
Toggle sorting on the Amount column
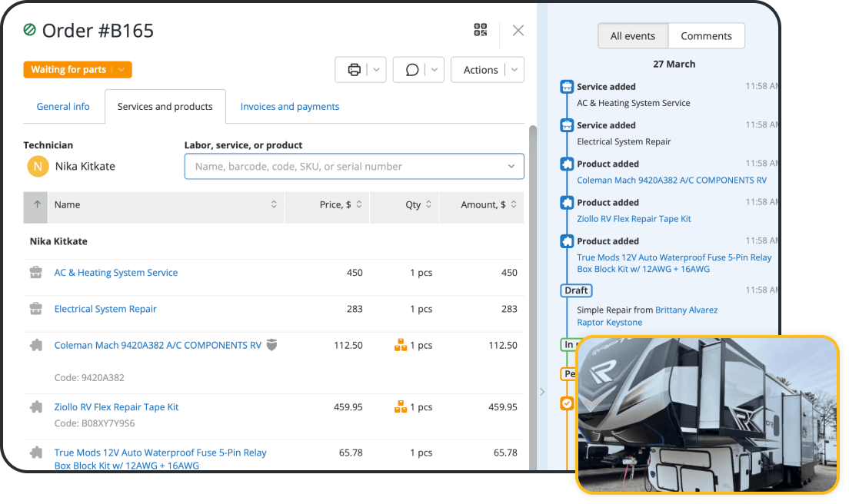(515, 204)
